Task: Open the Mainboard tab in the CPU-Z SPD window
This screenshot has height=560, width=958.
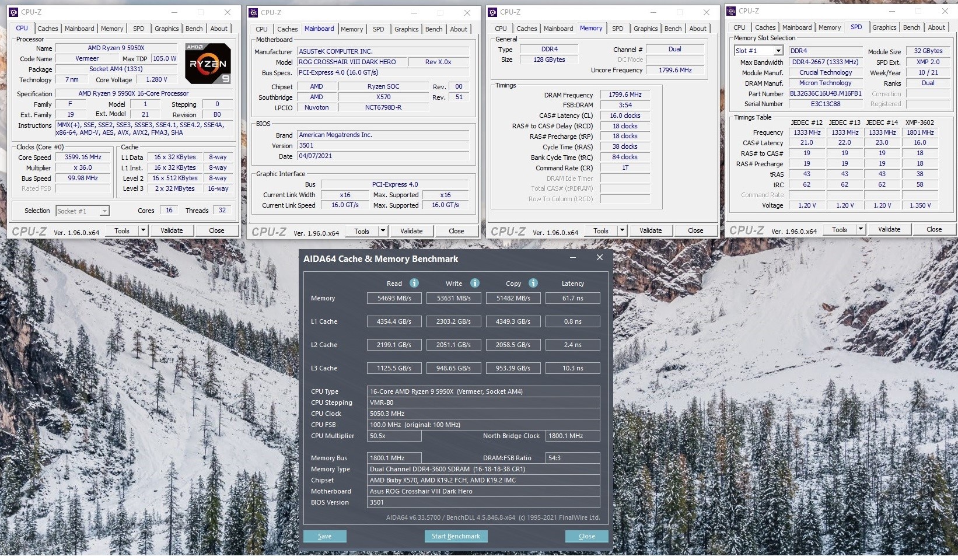Action: click(x=797, y=27)
